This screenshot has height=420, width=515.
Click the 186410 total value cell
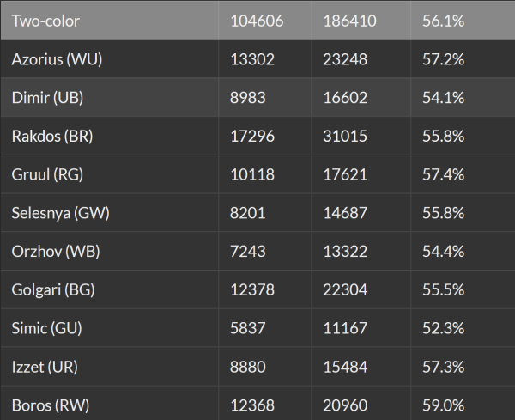point(350,20)
